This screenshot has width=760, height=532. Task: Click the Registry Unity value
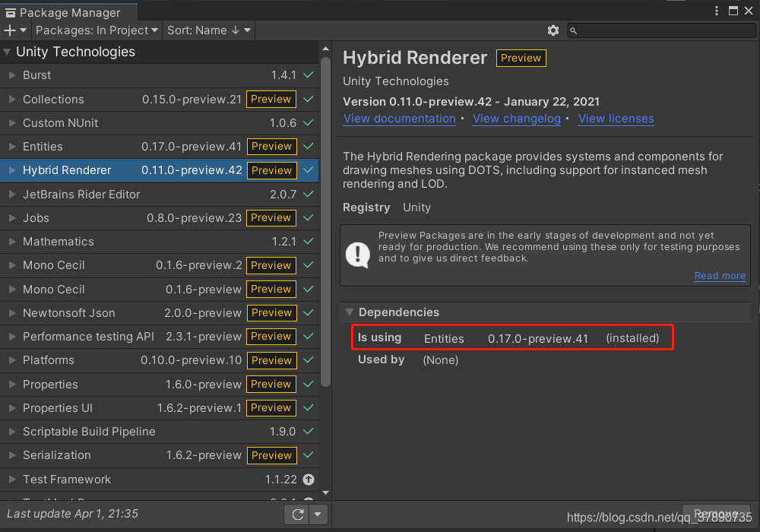(x=416, y=207)
